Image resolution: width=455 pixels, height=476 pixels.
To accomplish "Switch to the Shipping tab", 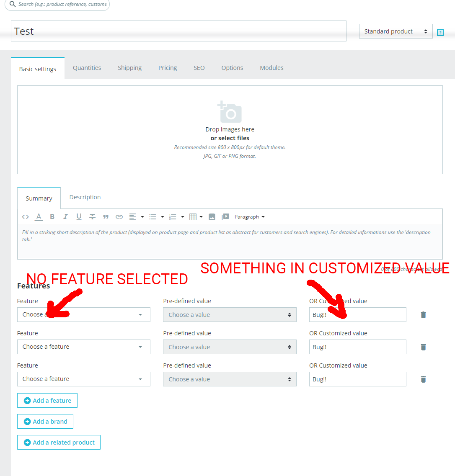I will [x=130, y=68].
